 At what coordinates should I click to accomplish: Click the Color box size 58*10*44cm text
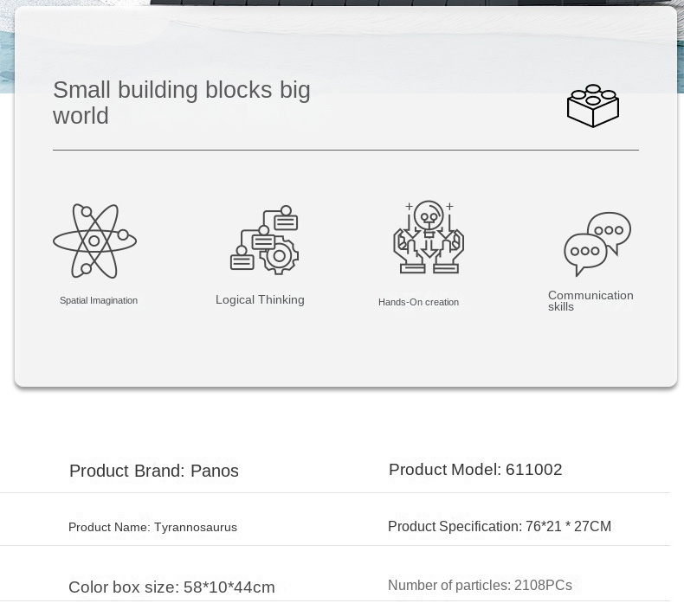171,587
